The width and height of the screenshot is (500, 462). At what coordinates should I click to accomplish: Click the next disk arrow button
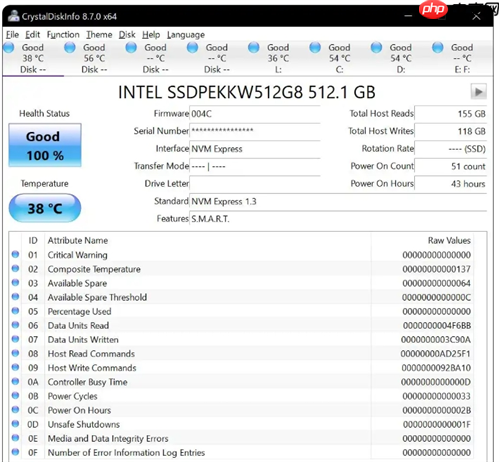(479, 92)
